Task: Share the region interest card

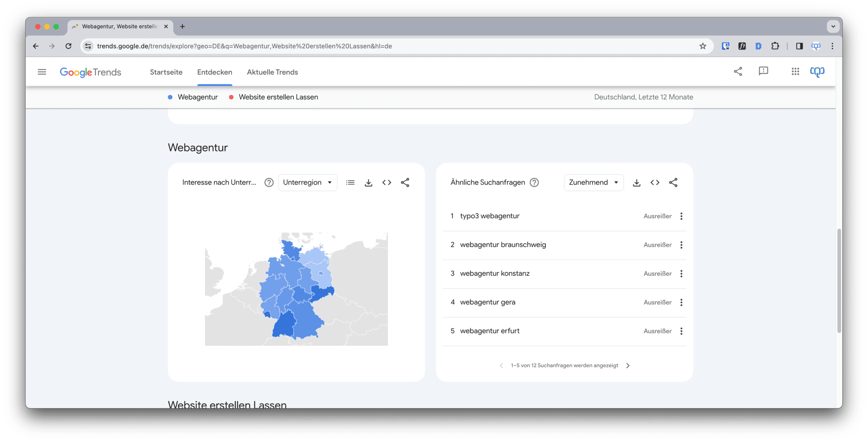Action: coord(405,183)
